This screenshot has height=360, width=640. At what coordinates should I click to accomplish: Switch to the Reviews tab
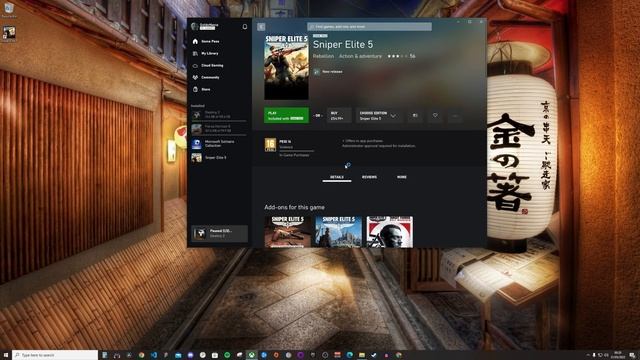click(369, 178)
